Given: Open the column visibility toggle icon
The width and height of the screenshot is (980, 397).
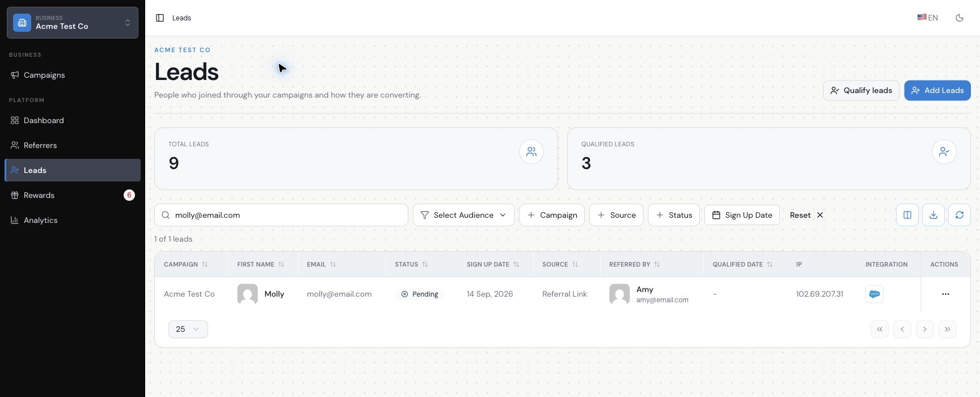Looking at the screenshot, I should point(907,215).
